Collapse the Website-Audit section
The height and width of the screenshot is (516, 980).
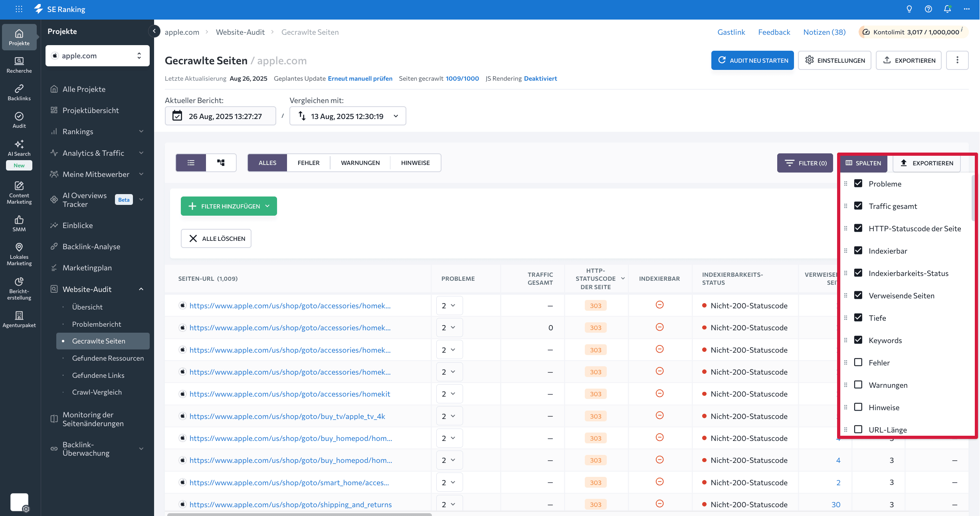pos(141,289)
